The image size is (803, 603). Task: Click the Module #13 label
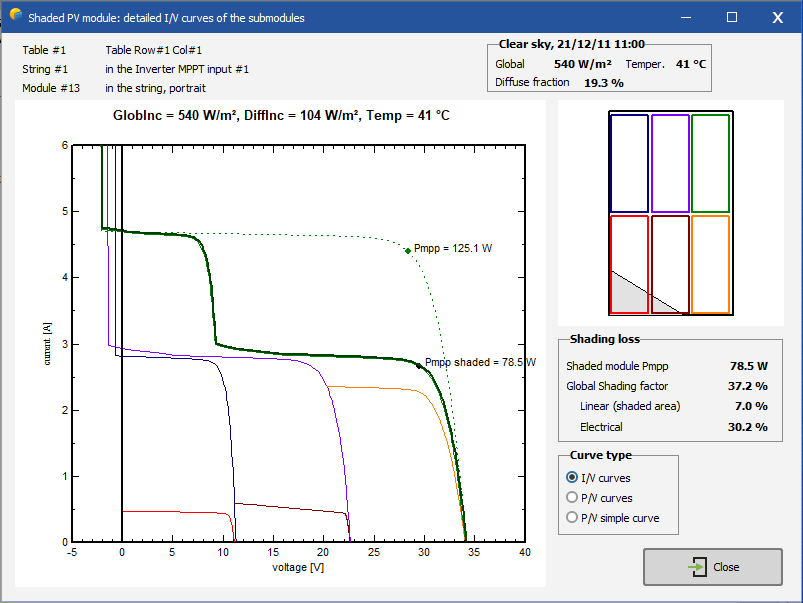pyautogui.click(x=51, y=88)
